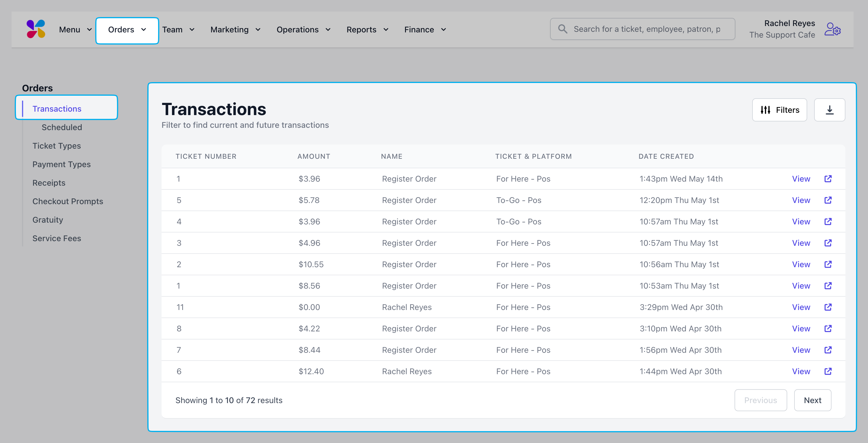Select Ticket Types in sidebar
Image resolution: width=868 pixels, height=443 pixels.
(57, 146)
